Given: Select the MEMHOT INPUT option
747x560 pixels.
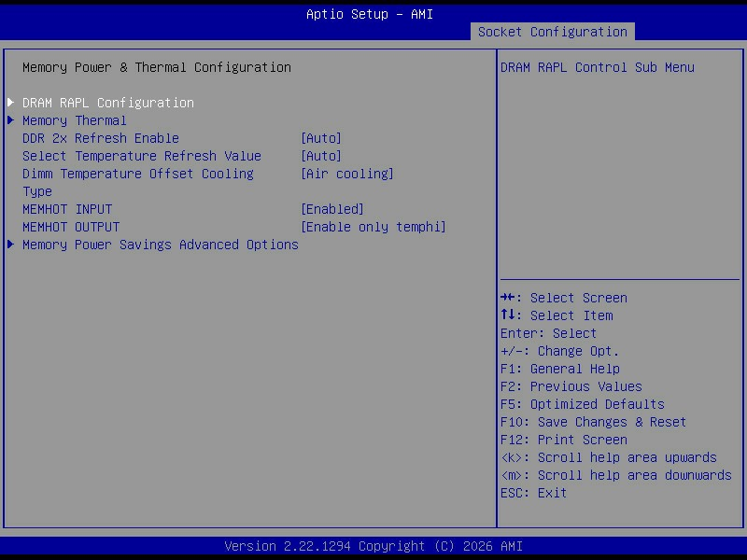Looking at the screenshot, I should click(67, 209).
